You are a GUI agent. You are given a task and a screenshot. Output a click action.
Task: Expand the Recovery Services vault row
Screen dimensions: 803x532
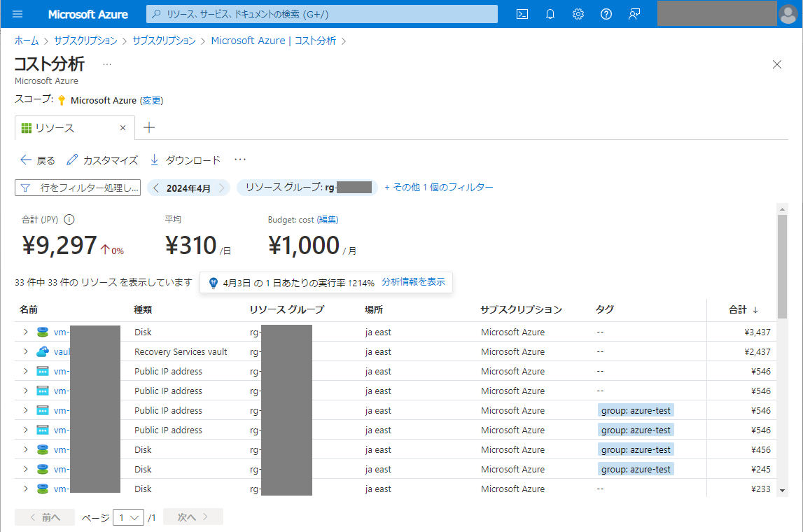click(x=26, y=351)
